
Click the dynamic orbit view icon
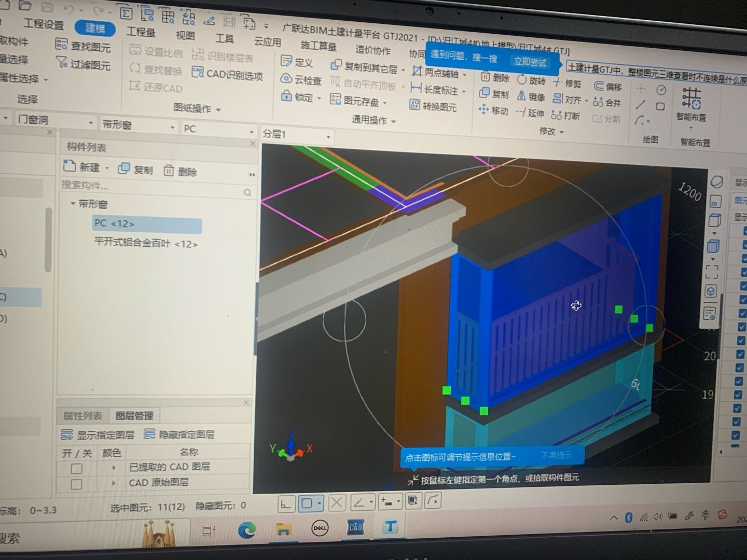tap(717, 182)
